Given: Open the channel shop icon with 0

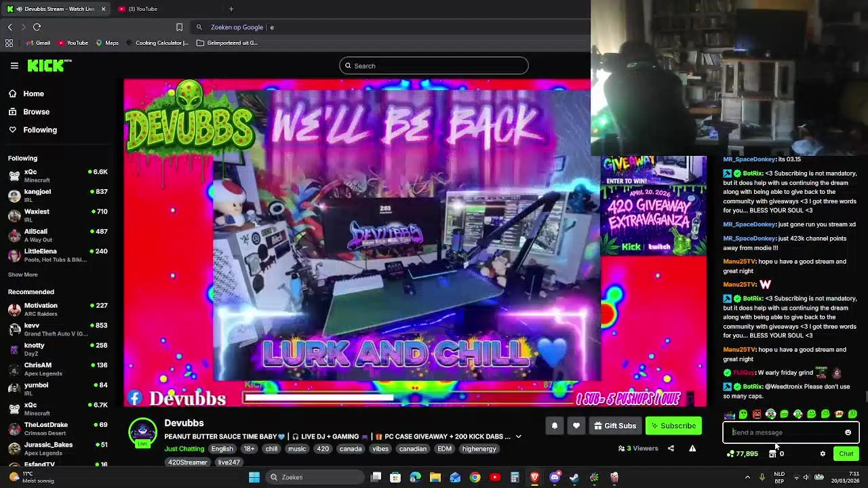Looking at the screenshot, I should click(776, 454).
